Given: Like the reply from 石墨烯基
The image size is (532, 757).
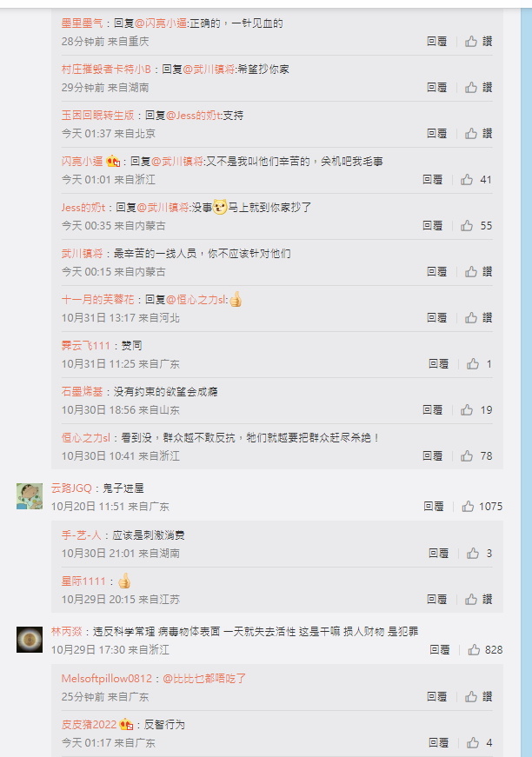Looking at the screenshot, I should (476, 410).
